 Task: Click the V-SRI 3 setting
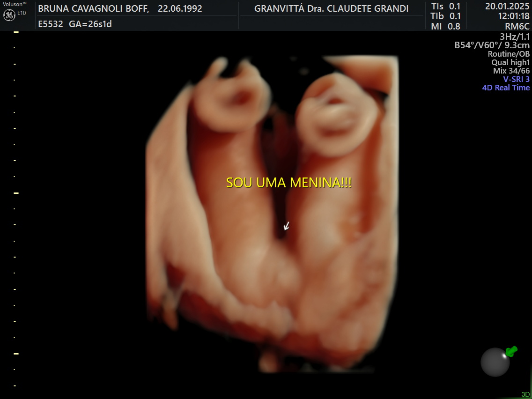pos(516,79)
